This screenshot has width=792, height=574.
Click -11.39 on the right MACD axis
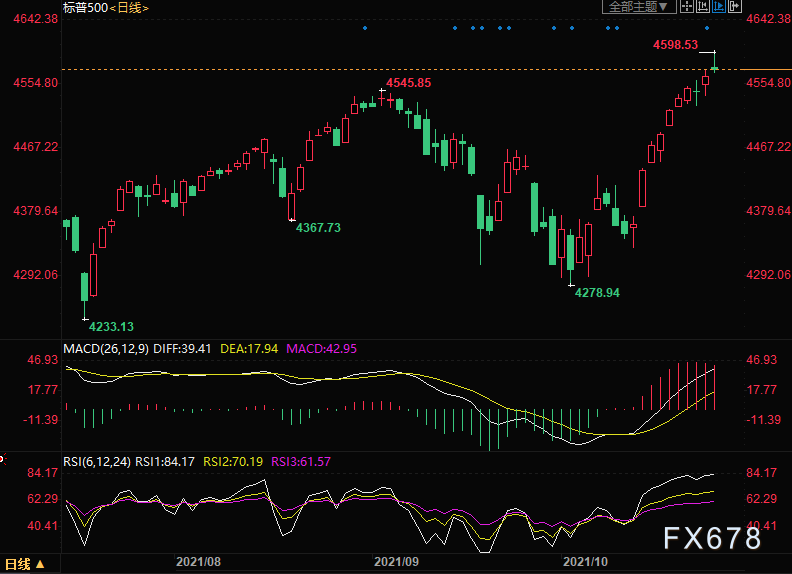pos(764,420)
